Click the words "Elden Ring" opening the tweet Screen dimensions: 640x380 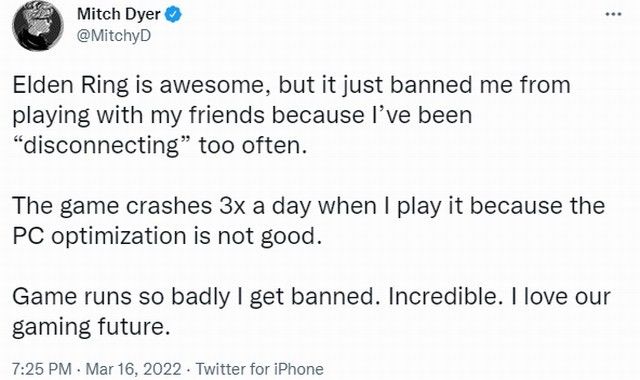click(70, 86)
